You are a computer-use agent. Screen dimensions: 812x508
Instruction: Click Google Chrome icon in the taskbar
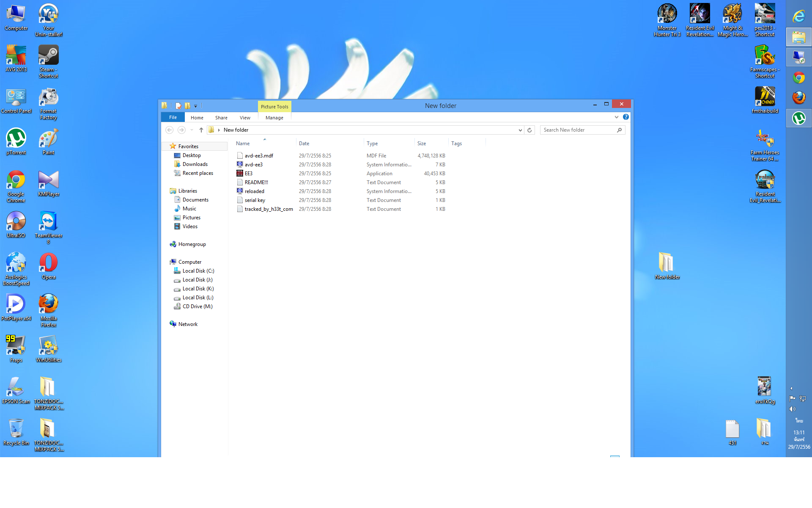[798, 77]
